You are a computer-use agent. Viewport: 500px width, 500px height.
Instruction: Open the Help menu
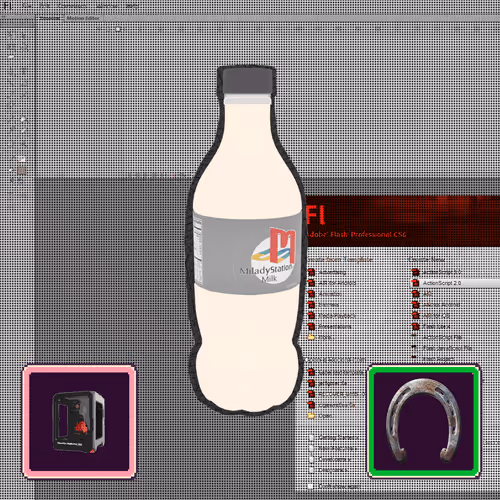click(132, 6)
